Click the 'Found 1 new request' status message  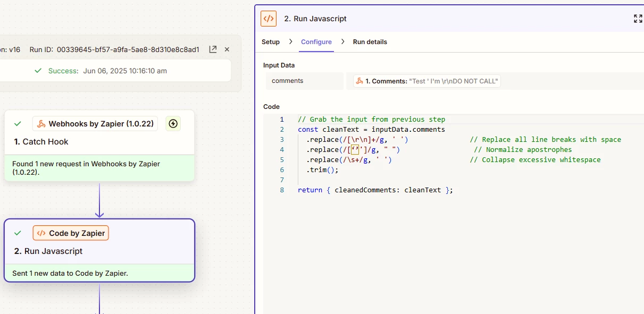point(86,168)
